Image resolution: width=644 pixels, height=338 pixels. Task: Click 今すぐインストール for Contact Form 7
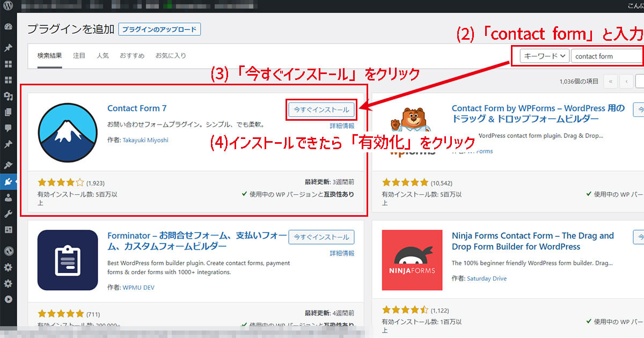[x=321, y=109]
